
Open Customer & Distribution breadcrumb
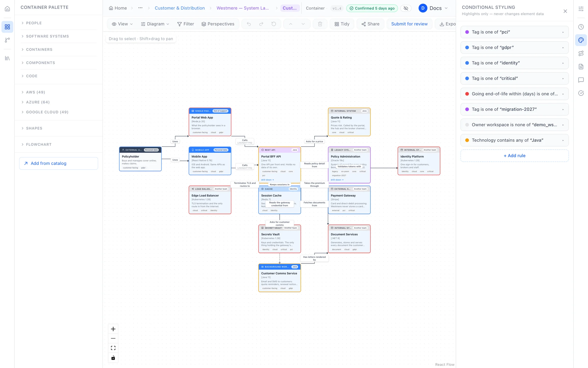tap(180, 8)
